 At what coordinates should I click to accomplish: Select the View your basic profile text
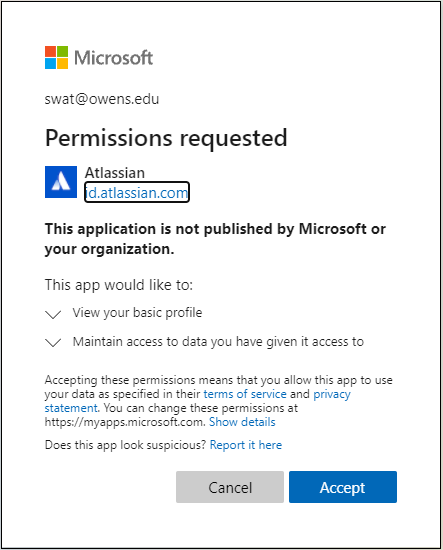click(x=137, y=313)
